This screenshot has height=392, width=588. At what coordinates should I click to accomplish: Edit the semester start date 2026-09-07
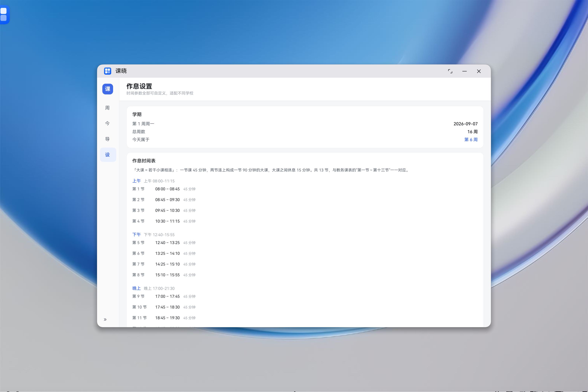point(465,124)
